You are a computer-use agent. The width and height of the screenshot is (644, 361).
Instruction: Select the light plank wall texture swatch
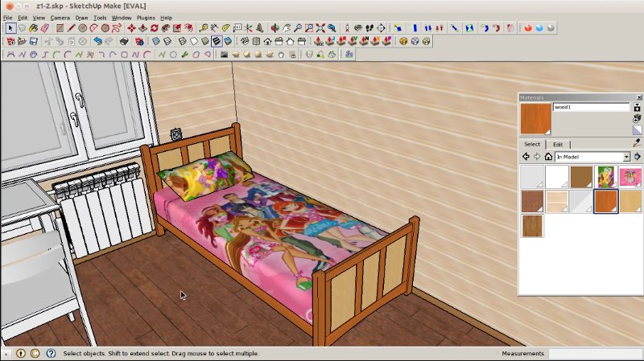tap(556, 202)
